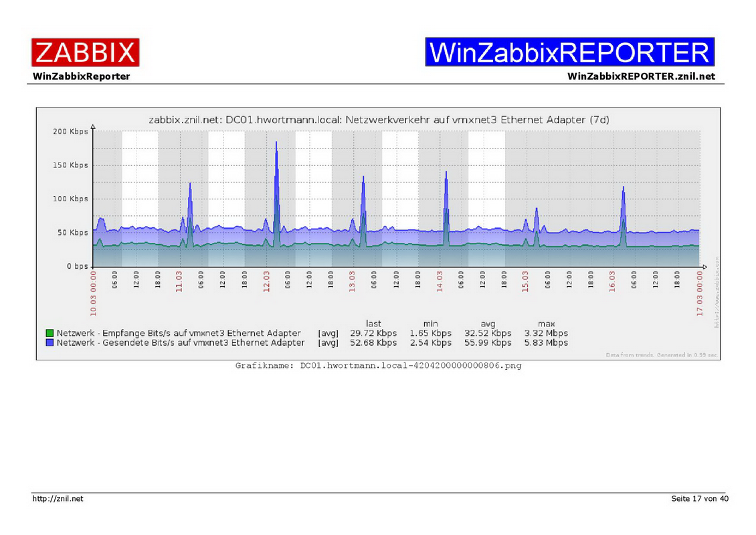The width and height of the screenshot is (756, 535).
Task: Click the 14.03 date marker on the time axis
Action: click(x=440, y=282)
